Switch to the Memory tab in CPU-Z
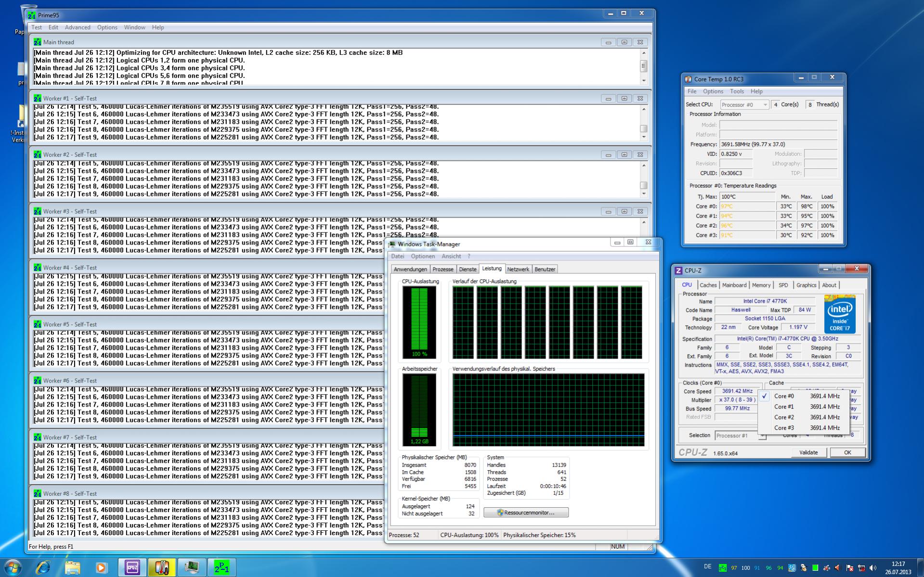Screen dimensions: 924x577 point(761,285)
